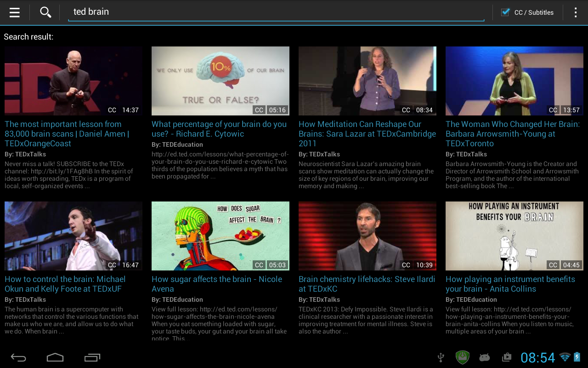Open 'Brain chemistry lifehacks' title link

tap(367, 284)
